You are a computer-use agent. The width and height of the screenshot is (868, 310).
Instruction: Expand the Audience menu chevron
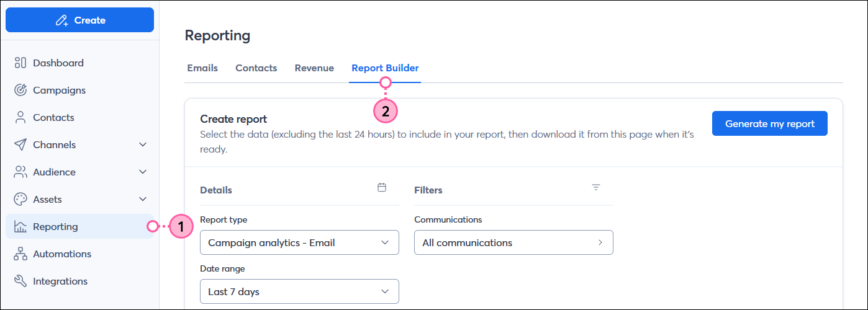point(143,172)
